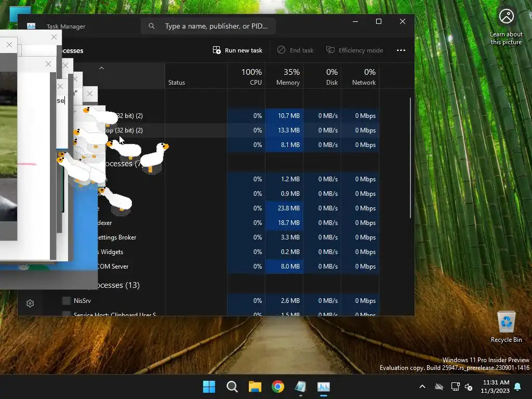Click 0 MB/s disk cell in NisSrv row
This screenshot has height=399, width=532.
(x=322, y=301)
